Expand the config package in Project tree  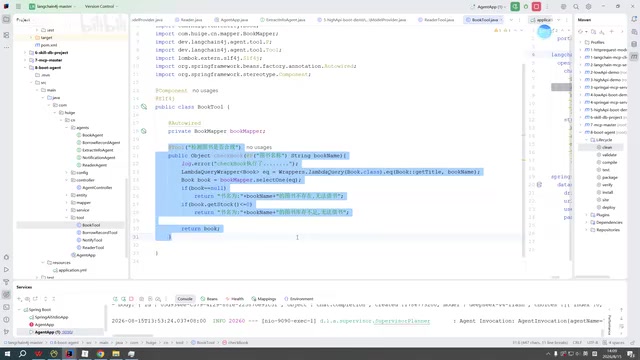click(67, 173)
